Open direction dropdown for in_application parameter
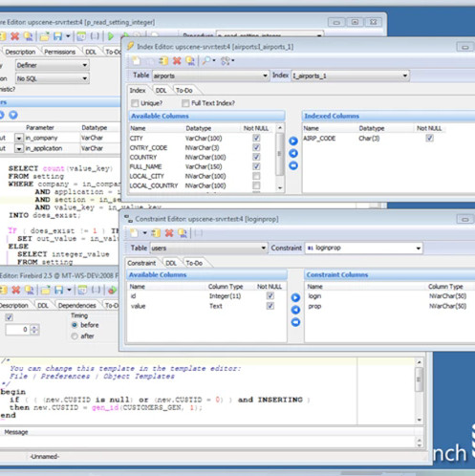Image resolution: width=475 pixels, height=476 pixels. (x=19, y=148)
